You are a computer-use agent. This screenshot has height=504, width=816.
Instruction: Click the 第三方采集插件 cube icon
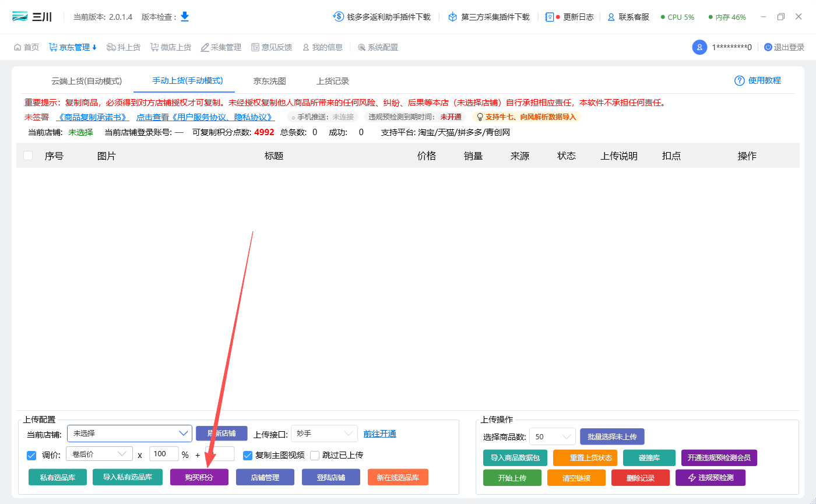pos(453,17)
